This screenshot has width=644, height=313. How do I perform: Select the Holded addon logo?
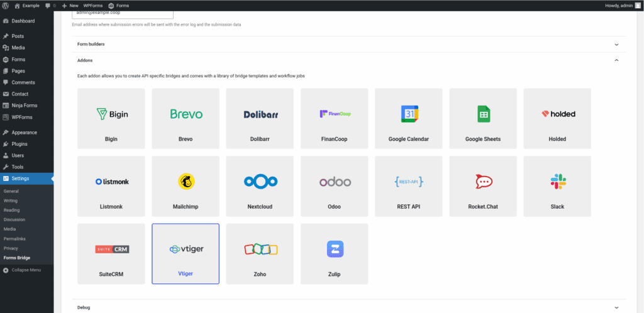pyautogui.click(x=558, y=114)
